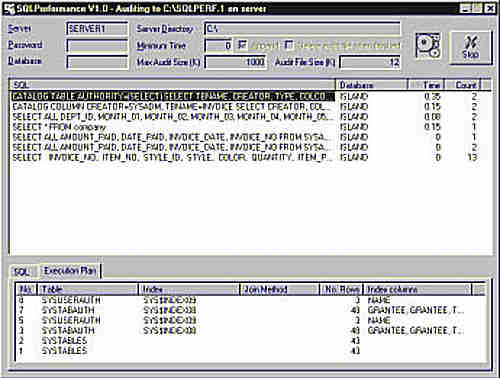
Task: Switch to the SQL tab
Action: coord(22,271)
